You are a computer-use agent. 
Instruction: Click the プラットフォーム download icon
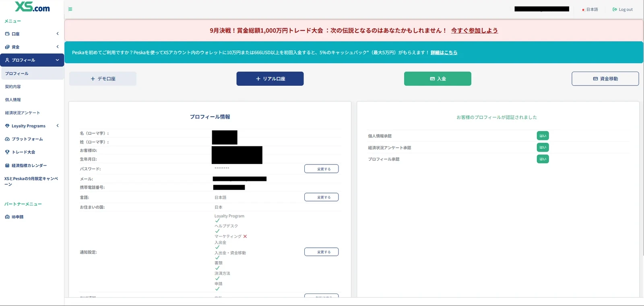[7, 139]
